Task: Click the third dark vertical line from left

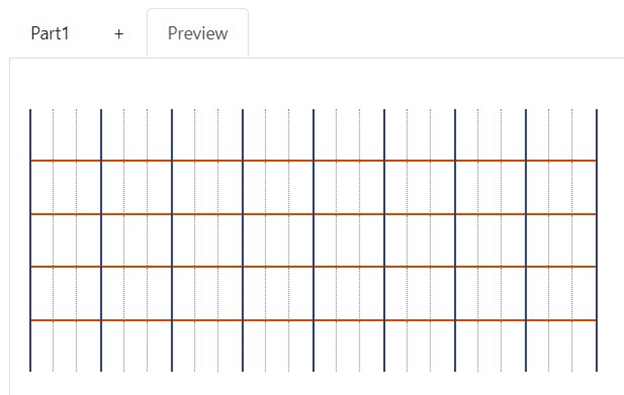Action: click(172, 240)
